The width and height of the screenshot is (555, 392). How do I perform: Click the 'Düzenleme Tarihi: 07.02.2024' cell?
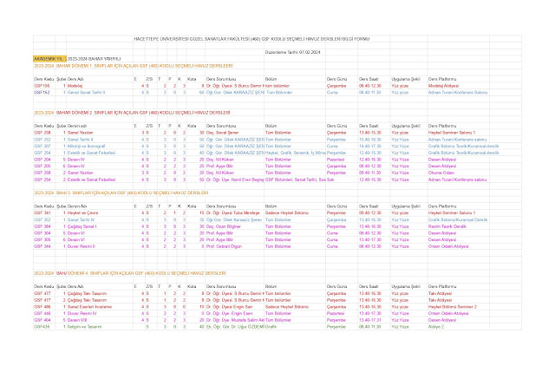[x=293, y=52]
